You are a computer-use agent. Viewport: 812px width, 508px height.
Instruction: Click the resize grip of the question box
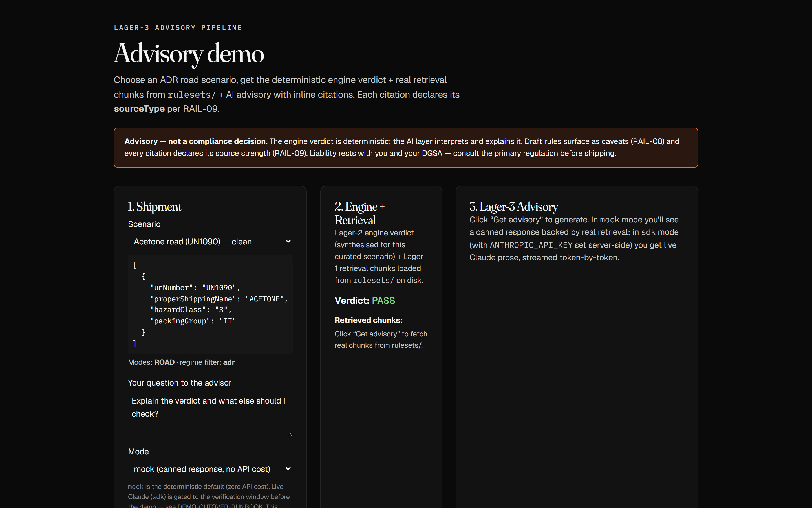[290, 434]
